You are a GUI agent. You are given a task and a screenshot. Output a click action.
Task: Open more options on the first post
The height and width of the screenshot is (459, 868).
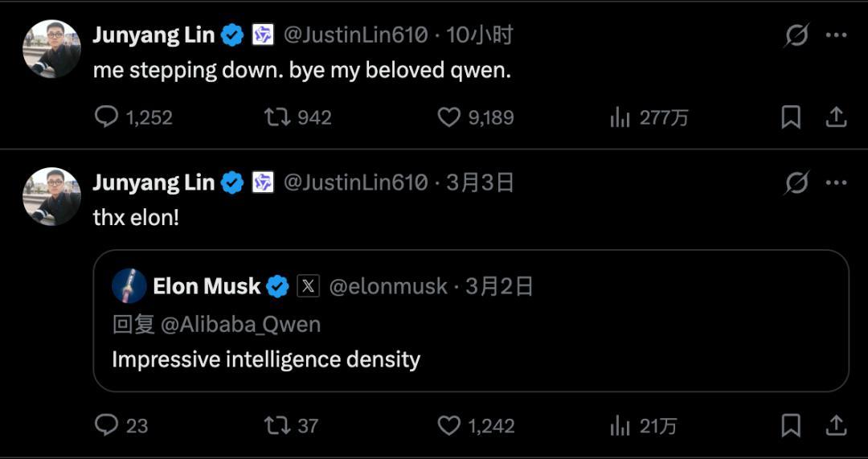(x=836, y=35)
